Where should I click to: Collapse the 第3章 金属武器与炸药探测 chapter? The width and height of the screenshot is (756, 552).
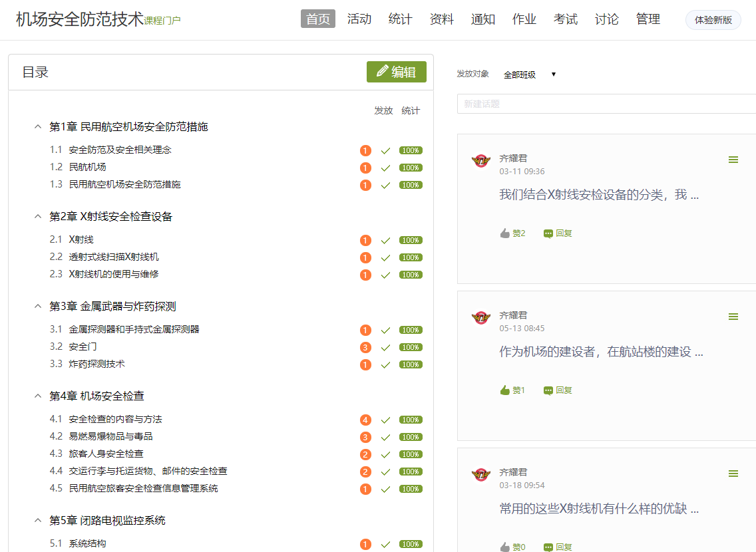[x=38, y=306]
